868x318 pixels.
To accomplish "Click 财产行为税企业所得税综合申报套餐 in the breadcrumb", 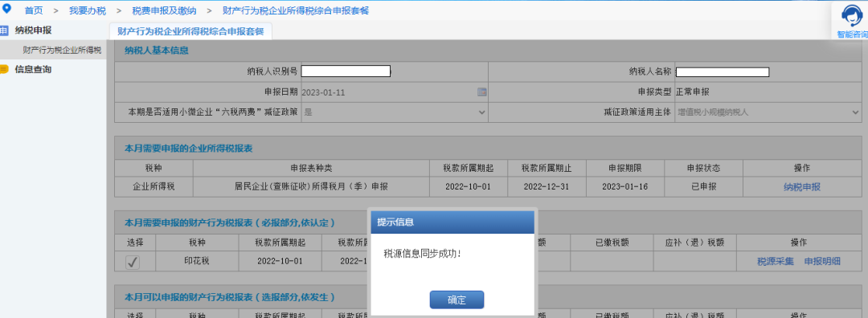I will (296, 10).
